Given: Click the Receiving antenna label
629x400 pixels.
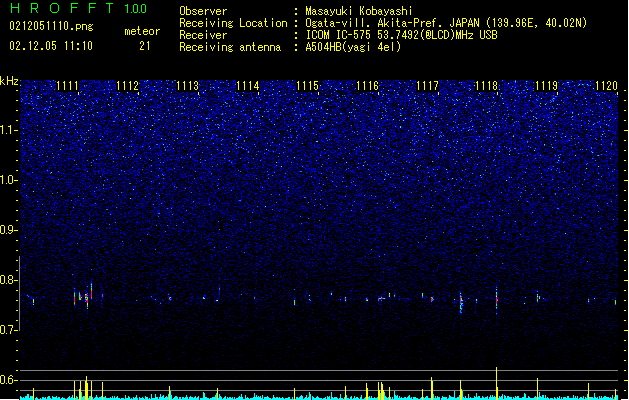Looking at the screenshot, I should (x=230, y=47).
